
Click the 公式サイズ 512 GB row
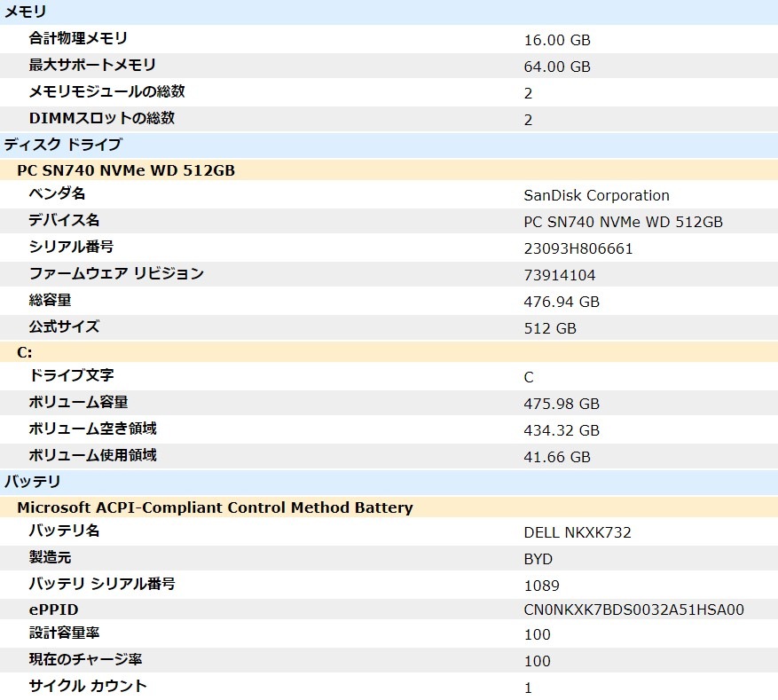[266, 326]
